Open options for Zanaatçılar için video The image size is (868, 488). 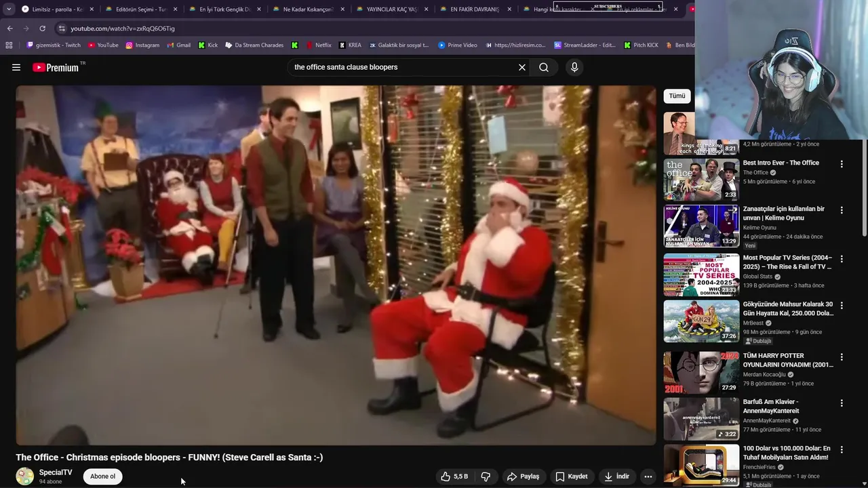842,210
